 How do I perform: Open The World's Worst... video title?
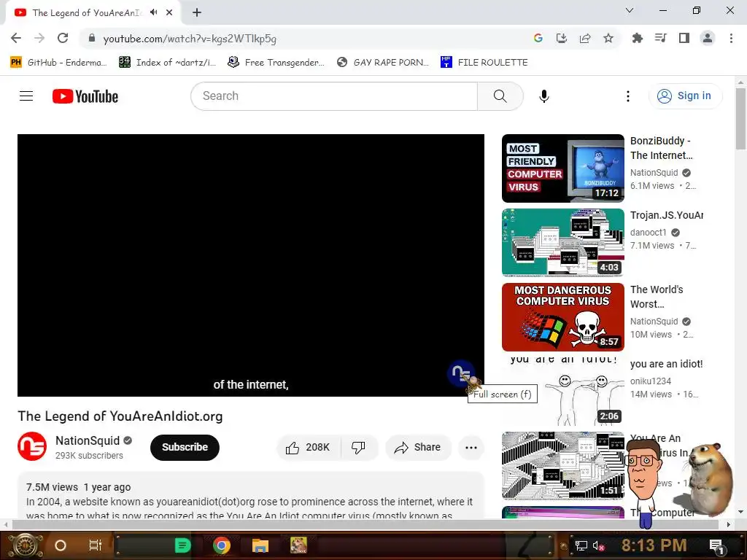[657, 297]
